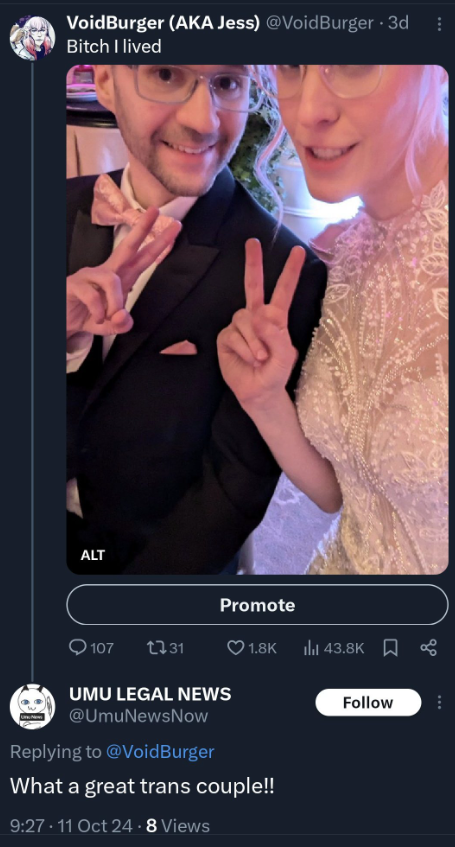The image size is (455, 847).
Task: Open VoidBurger's profile avatar
Action: (32, 37)
